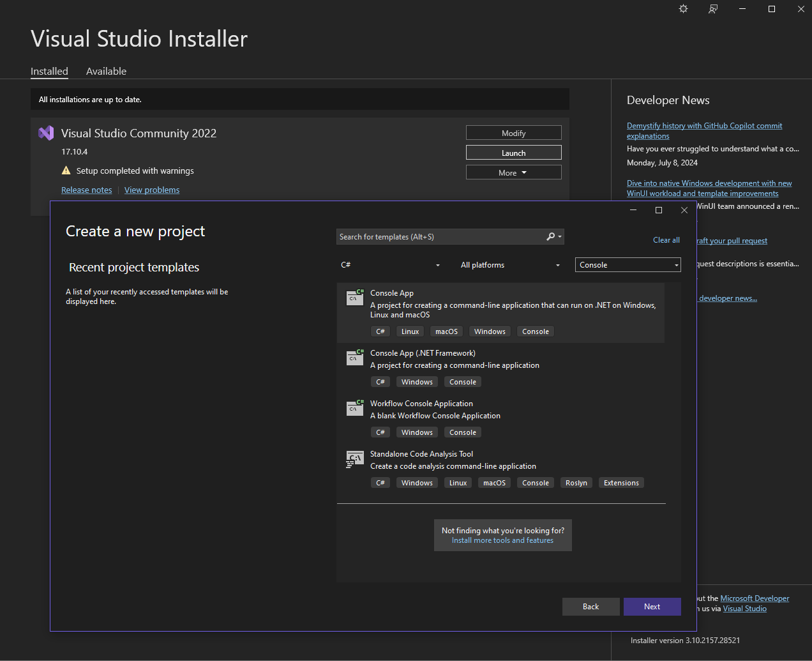This screenshot has height=661, width=812.
Task: Open the GitHub Copilot commit explanations news link
Action: point(705,131)
